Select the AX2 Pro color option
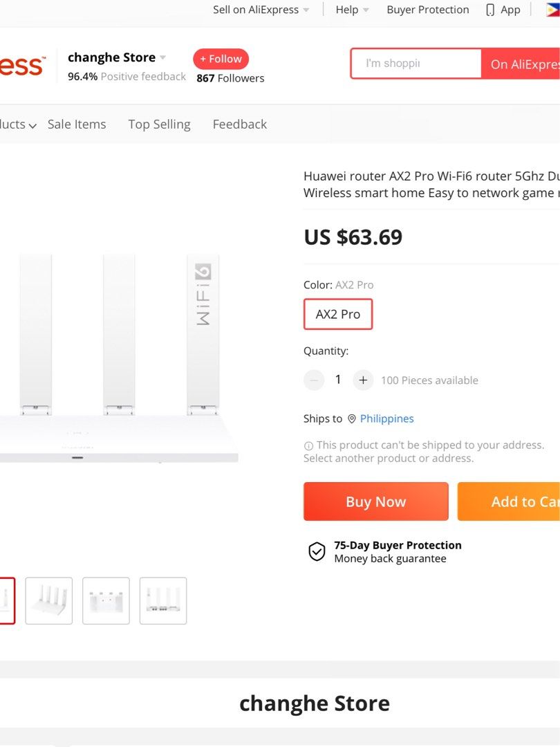Image resolution: width=560 pixels, height=747 pixels. (x=338, y=314)
